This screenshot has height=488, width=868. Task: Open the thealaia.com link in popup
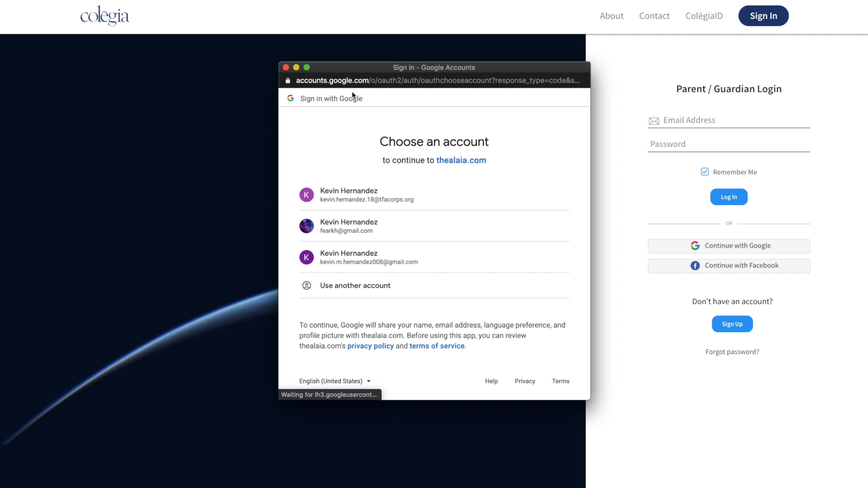tap(461, 160)
